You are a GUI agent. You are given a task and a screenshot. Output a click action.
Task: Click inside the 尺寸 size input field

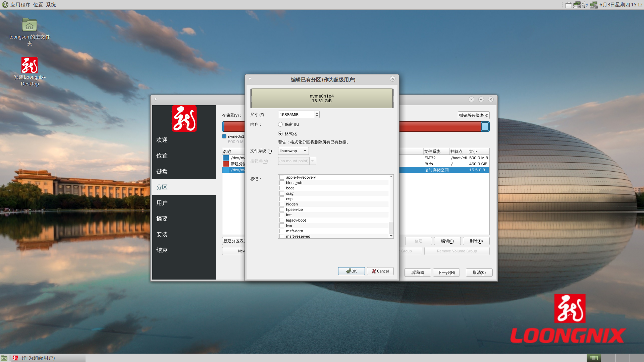(x=295, y=114)
